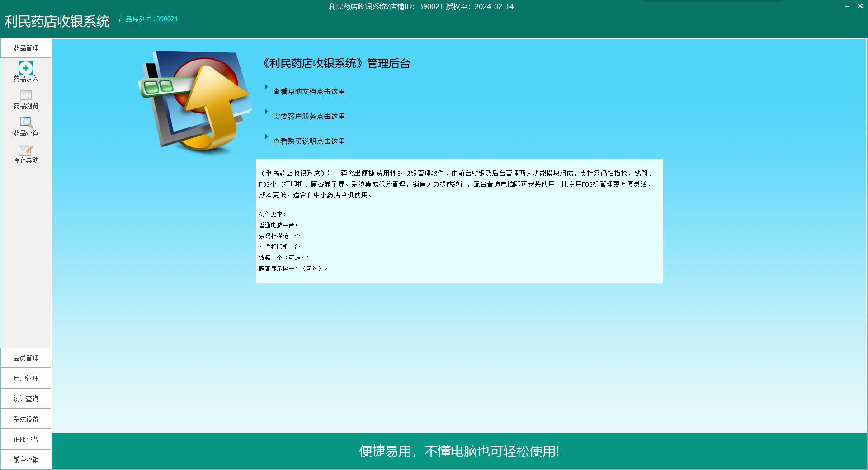Close the 利民药店收银系统 window
This screenshot has height=470, width=868.
tap(860, 6)
